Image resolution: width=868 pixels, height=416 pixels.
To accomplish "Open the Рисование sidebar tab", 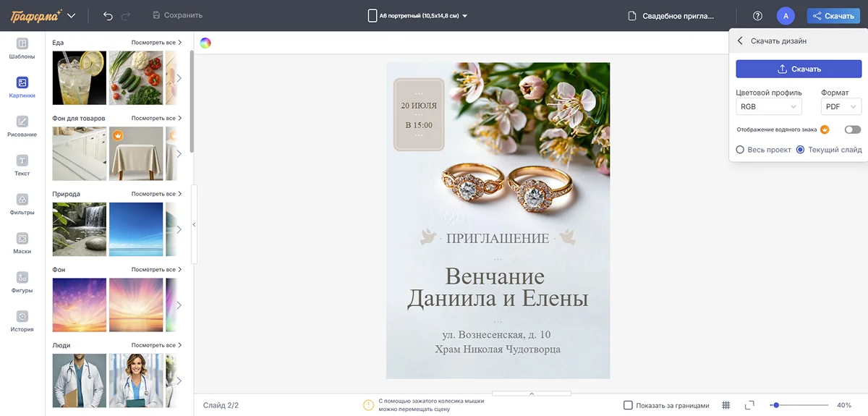I will pyautogui.click(x=22, y=127).
